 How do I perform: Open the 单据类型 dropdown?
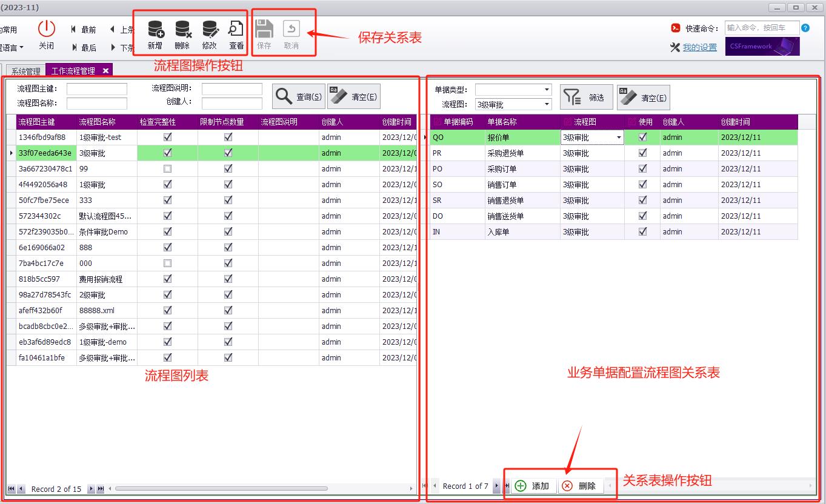(547, 89)
